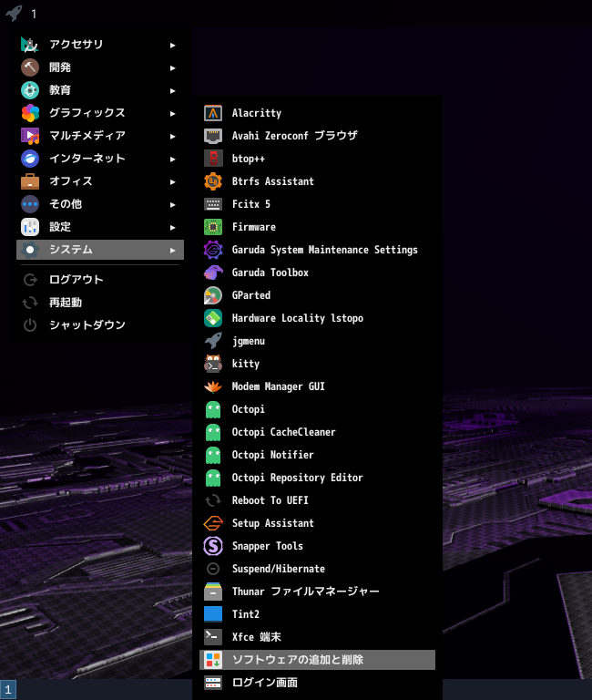This screenshot has height=700, width=592.
Task: Click the btop++ icon
Action: click(213, 159)
